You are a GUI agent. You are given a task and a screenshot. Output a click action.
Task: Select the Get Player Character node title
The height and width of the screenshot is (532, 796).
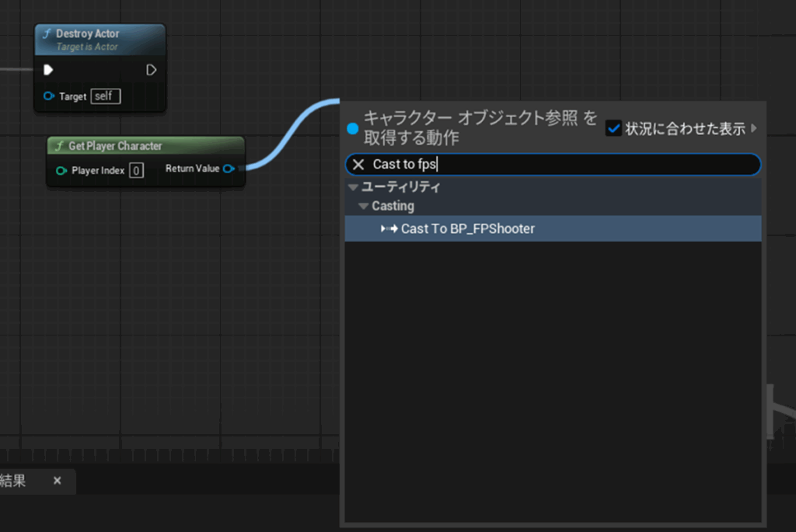coord(115,146)
